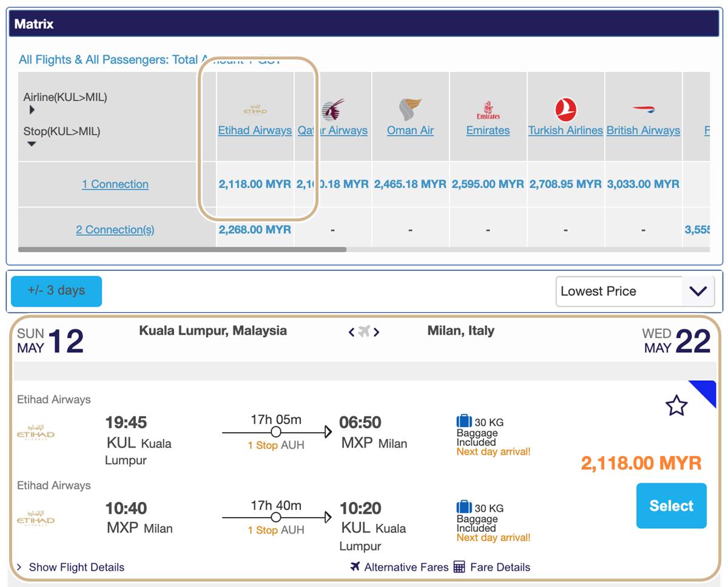Image resolution: width=728 pixels, height=587 pixels.
Task: Select the Emirates 2,595.00 MYR fare
Action: (488, 184)
